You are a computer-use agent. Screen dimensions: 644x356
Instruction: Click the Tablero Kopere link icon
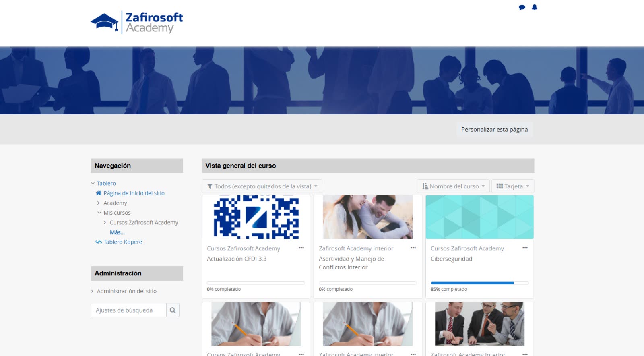click(x=99, y=242)
